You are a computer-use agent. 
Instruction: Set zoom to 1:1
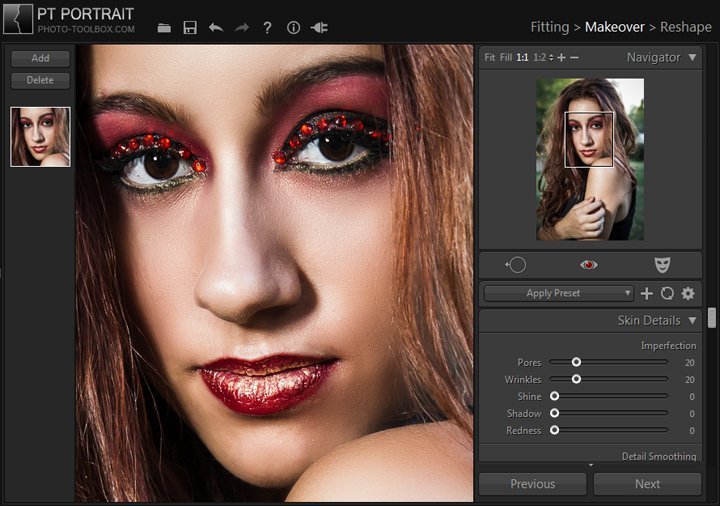pos(522,57)
